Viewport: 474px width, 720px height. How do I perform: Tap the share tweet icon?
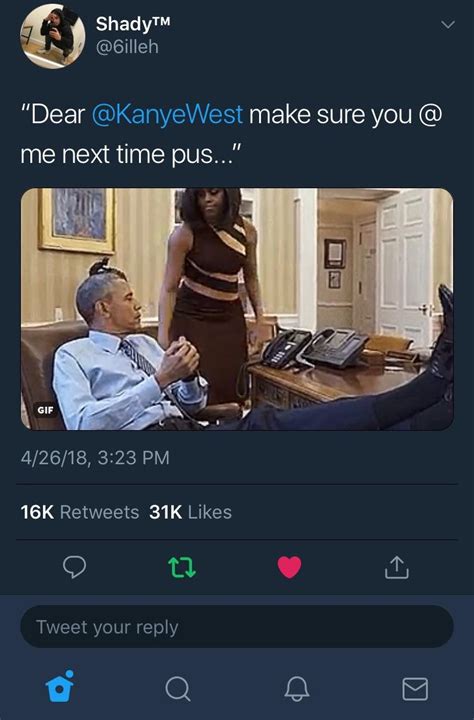tap(397, 567)
